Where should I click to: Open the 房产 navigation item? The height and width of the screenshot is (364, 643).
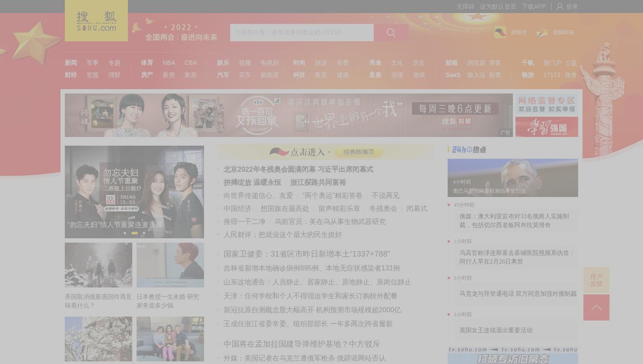(x=147, y=75)
